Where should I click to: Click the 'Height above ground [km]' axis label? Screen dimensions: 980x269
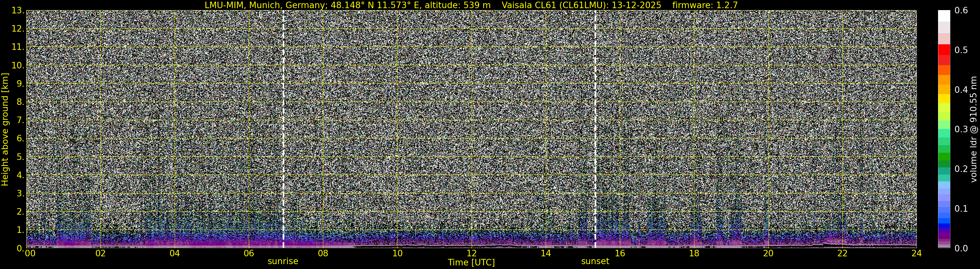click(x=5, y=129)
